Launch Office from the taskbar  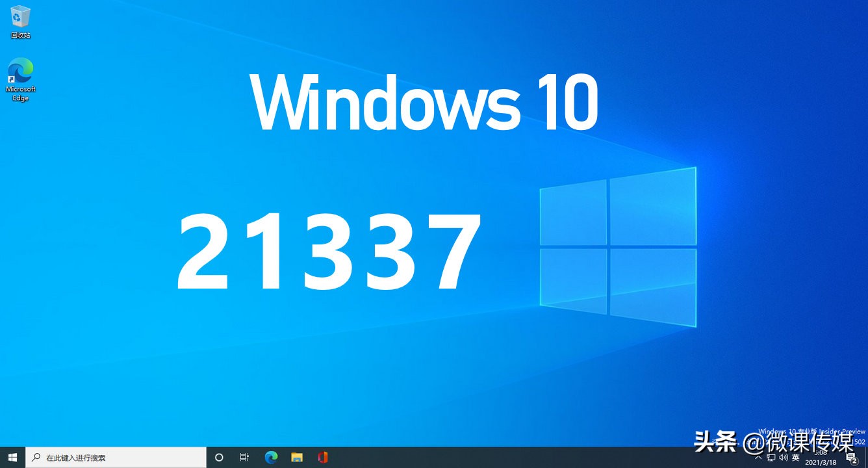[323, 458]
